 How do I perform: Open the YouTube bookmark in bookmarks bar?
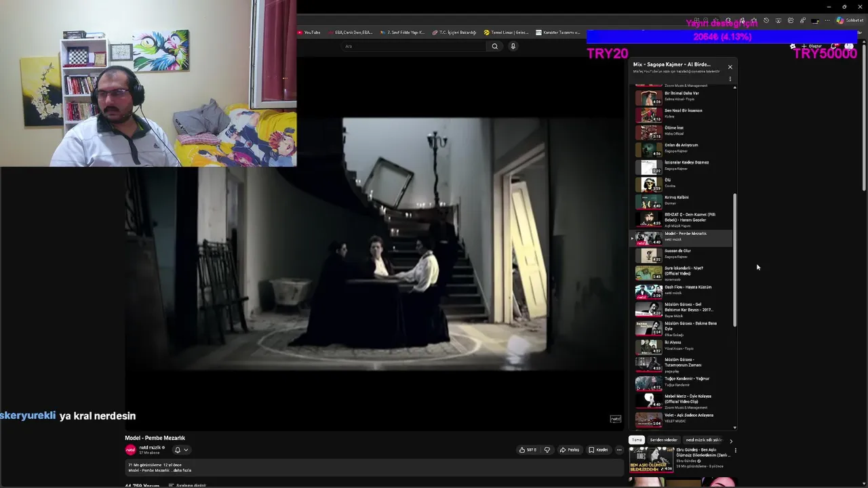(x=309, y=33)
